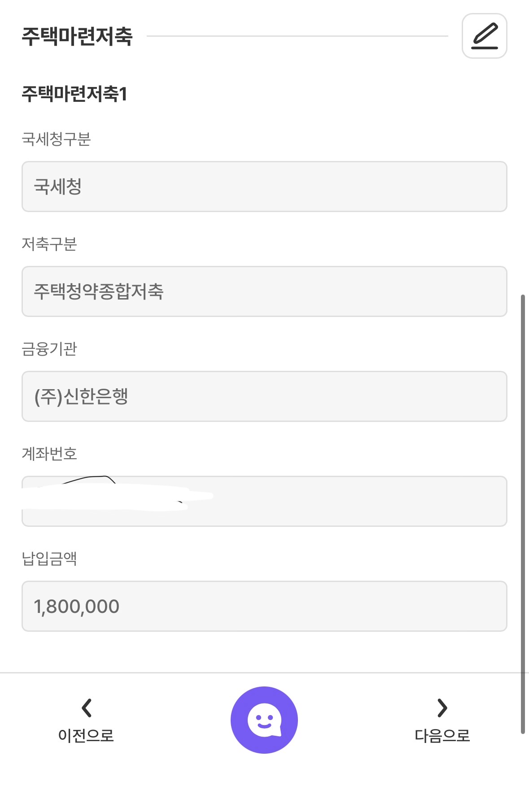This screenshot has height=812, width=529.
Task: Open the 주택청약종합저축 savings type field
Action: click(264, 291)
